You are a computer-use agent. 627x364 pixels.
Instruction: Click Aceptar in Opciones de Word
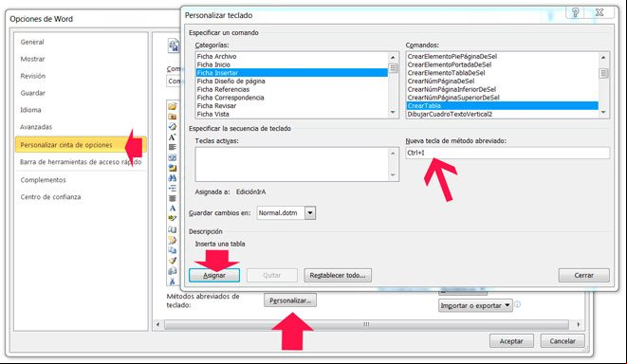pyautogui.click(x=511, y=341)
